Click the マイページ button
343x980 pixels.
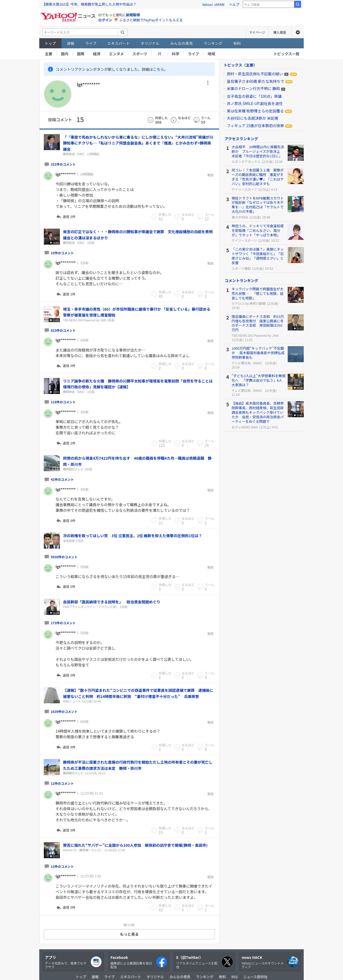click(257, 32)
